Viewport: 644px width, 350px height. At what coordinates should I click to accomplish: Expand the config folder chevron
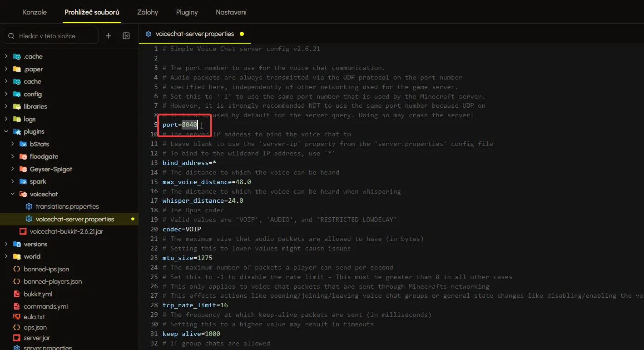click(6, 94)
